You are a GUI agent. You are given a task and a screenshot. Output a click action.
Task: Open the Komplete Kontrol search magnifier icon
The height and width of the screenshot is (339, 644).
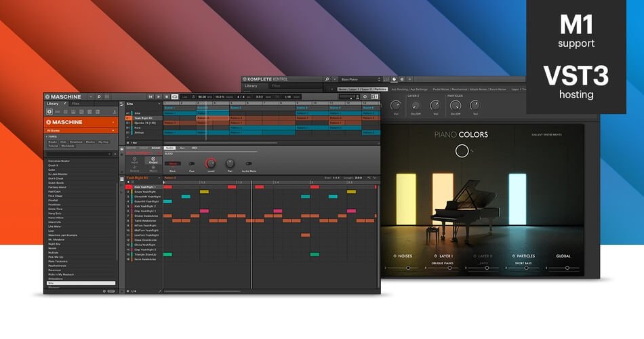click(327, 79)
